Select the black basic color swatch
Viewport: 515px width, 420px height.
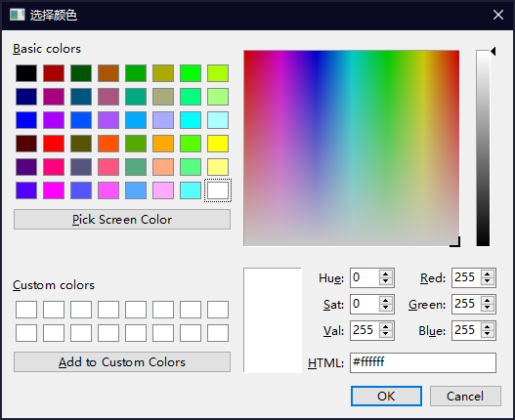[x=26, y=73]
